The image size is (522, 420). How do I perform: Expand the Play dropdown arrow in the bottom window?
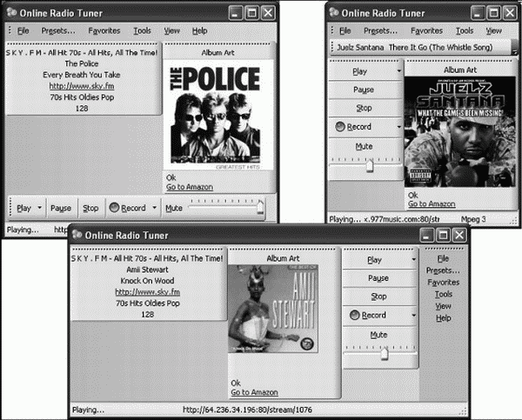click(x=413, y=260)
